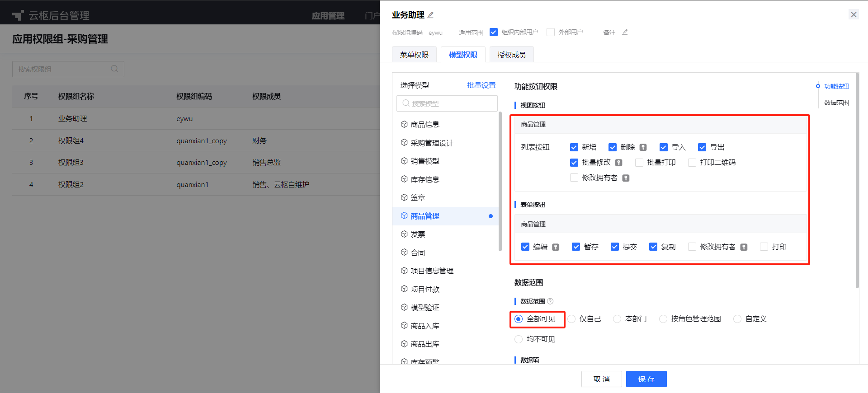Viewport: 868px width, 393px height.
Task: Select the 按角色管理范围 radio option
Action: click(x=663, y=319)
